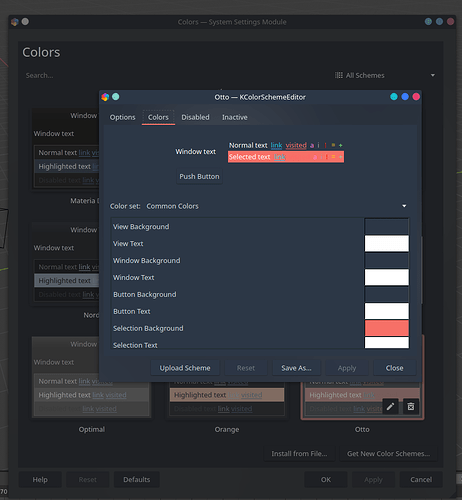Screen dimensions: 462x500
Task: Click the delete trash icon on Otto scheme
Action: [411, 407]
